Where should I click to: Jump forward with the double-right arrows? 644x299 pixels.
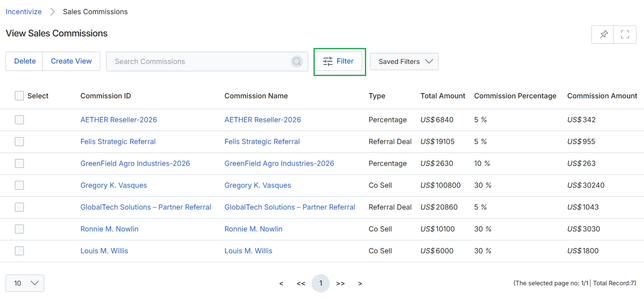pos(341,284)
